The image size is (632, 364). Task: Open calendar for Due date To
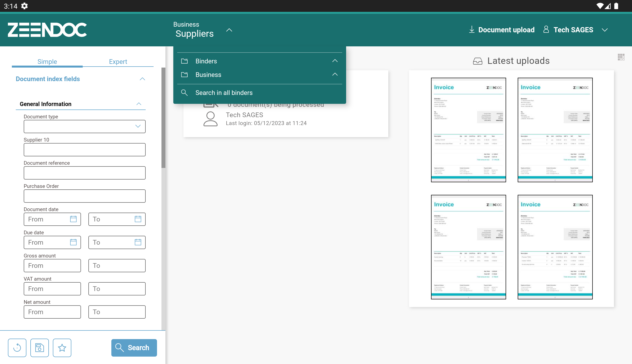(x=138, y=242)
